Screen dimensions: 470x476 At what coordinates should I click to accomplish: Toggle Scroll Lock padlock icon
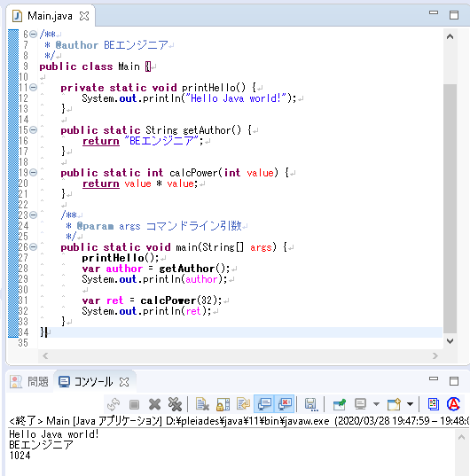click(223, 404)
